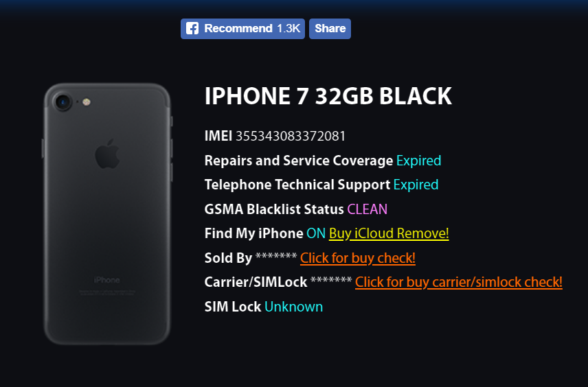This screenshot has height=387, width=588.
Task: Click the Facebook logo icon
Action: click(x=192, y=28)
